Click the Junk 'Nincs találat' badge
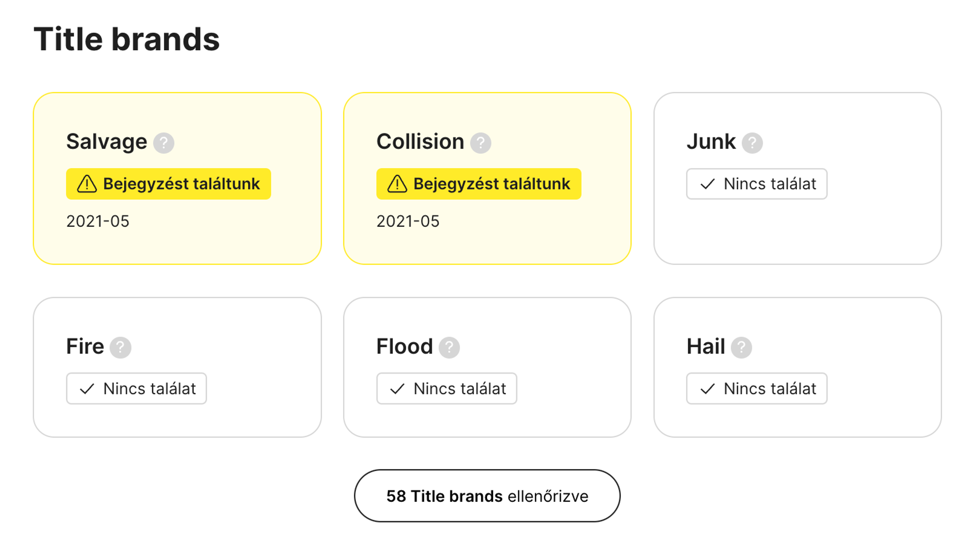The height and width of the screenshot is (550, 980). point(757,184)
